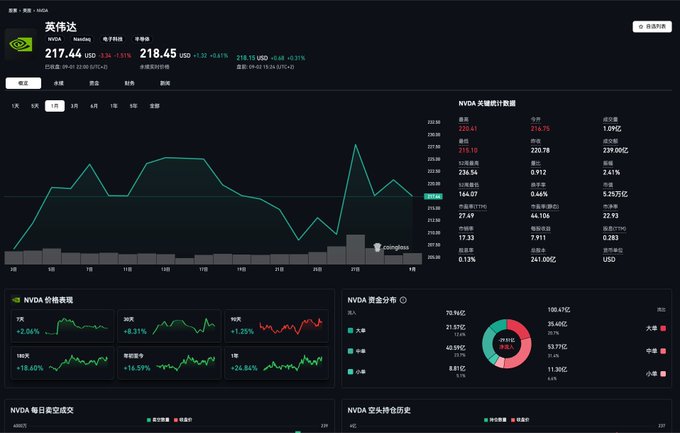Go to first breadcrumb link
The height and width of the screenshot is (433, 680).
tap(13, 10)
